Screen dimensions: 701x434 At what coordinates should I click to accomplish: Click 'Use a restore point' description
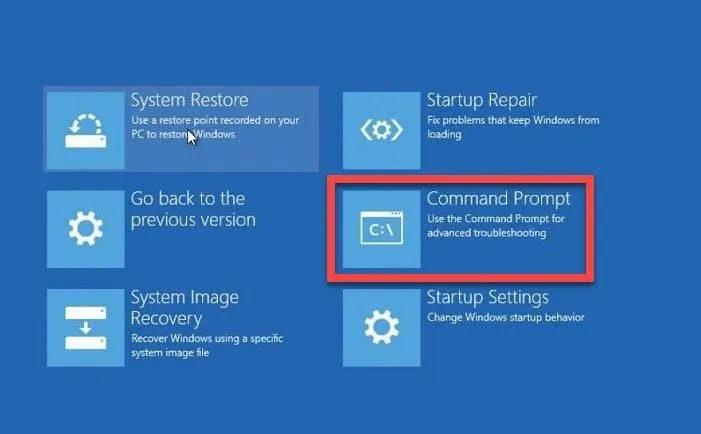pos(215,127)
